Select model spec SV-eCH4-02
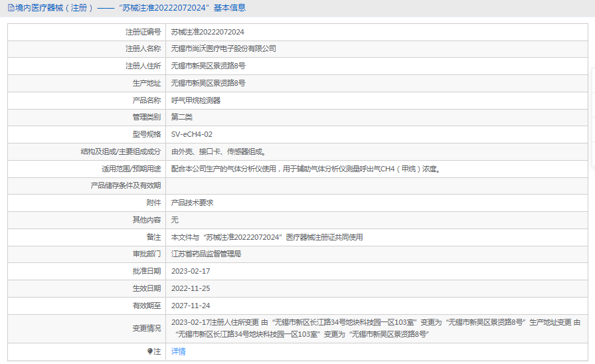 (x=192, y=134)
